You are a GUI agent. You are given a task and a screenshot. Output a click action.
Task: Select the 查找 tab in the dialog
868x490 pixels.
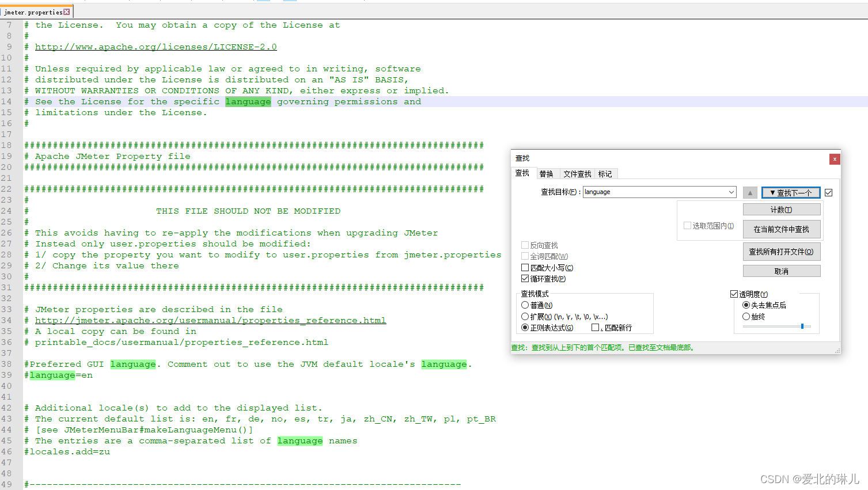click(x=522, y=173)
